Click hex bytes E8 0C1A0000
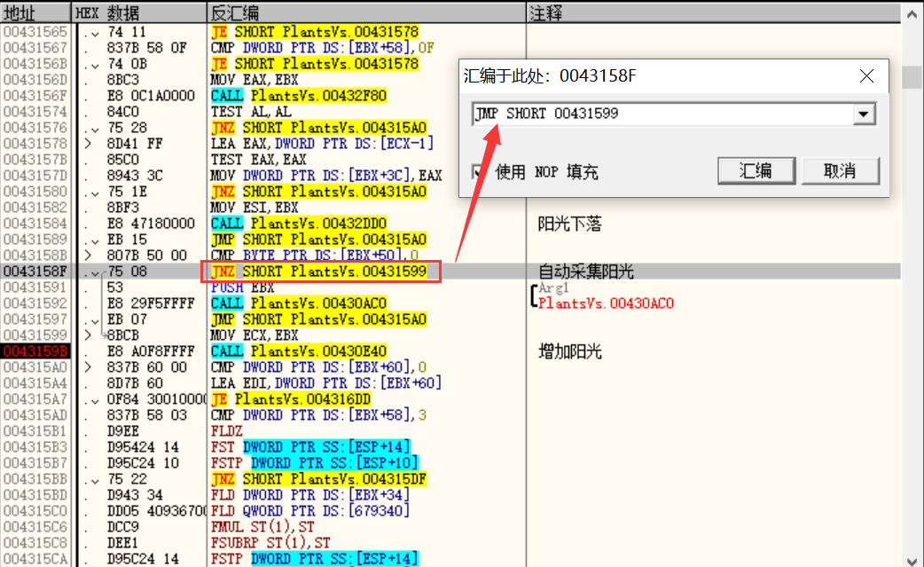This screenshot has height=567, width=924. coord(150,96)
